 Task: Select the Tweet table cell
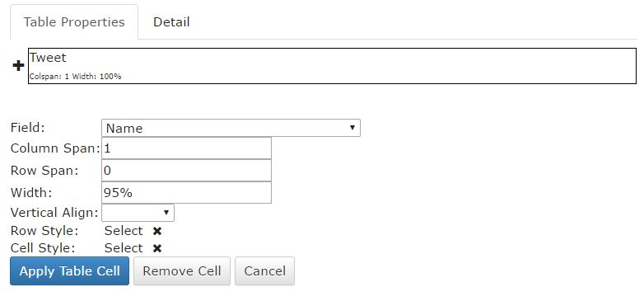pyautogui.click(x=332, y=66)
